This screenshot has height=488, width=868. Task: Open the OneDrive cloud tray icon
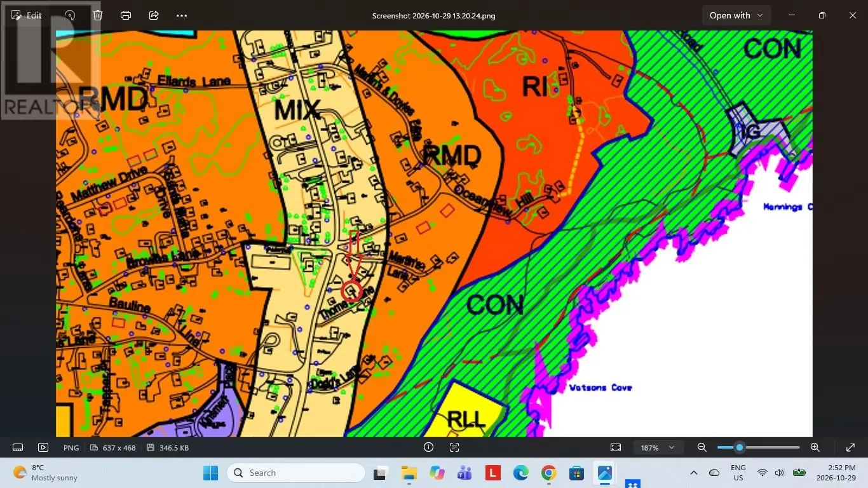tap(714, 473)
